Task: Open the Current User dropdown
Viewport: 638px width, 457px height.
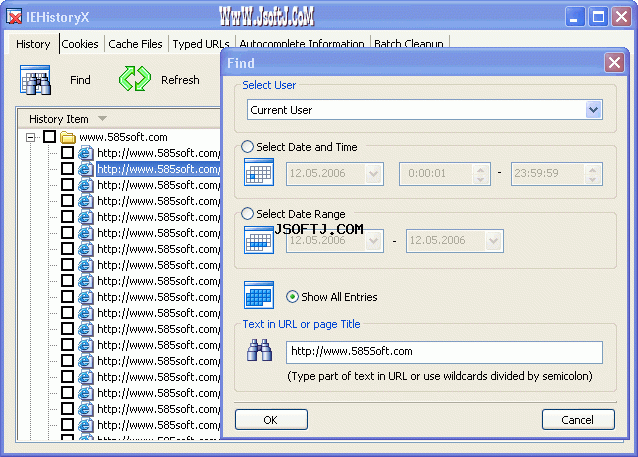Action: coord(594,110)
